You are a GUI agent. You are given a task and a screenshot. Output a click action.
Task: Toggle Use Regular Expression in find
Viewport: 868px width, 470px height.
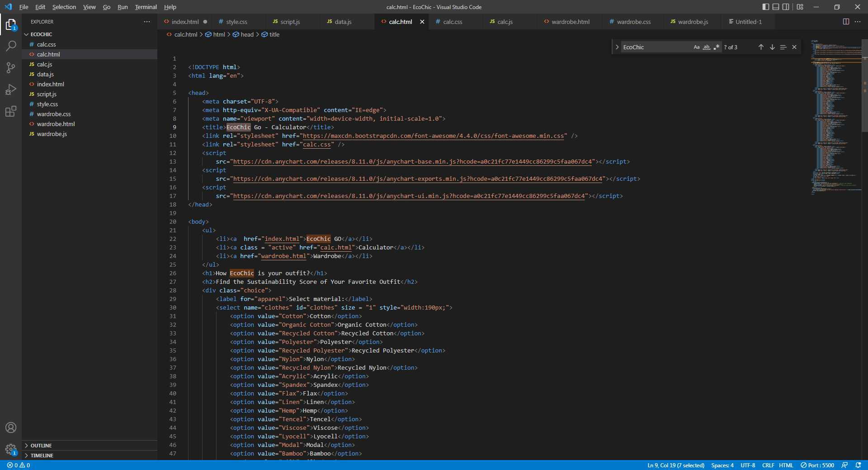(x=717, y=47)
